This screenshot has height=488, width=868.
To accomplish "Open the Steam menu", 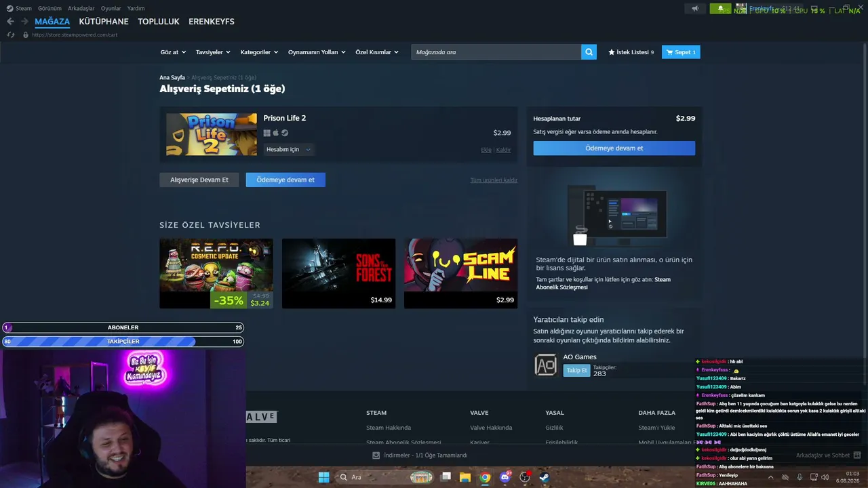I will click(x=24, y=8).
